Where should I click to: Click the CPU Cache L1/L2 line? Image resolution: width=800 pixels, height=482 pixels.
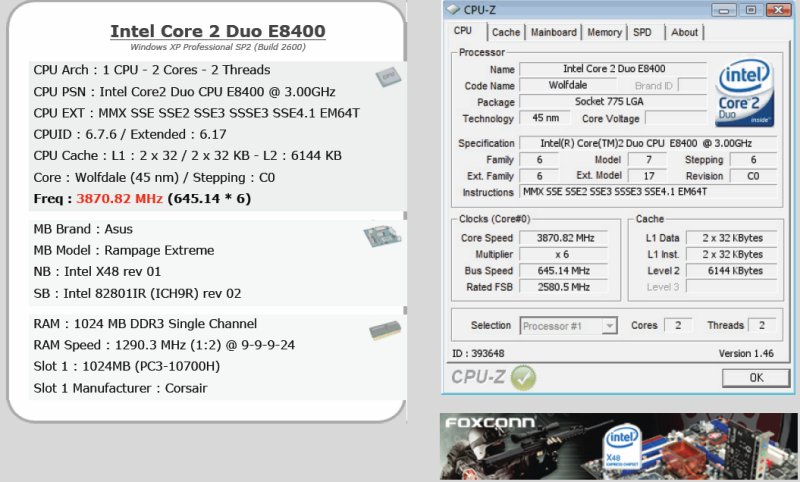(187, 156)
